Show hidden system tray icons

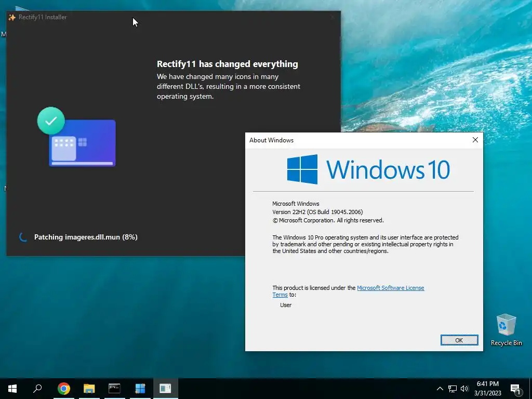[x=440, y=389]
